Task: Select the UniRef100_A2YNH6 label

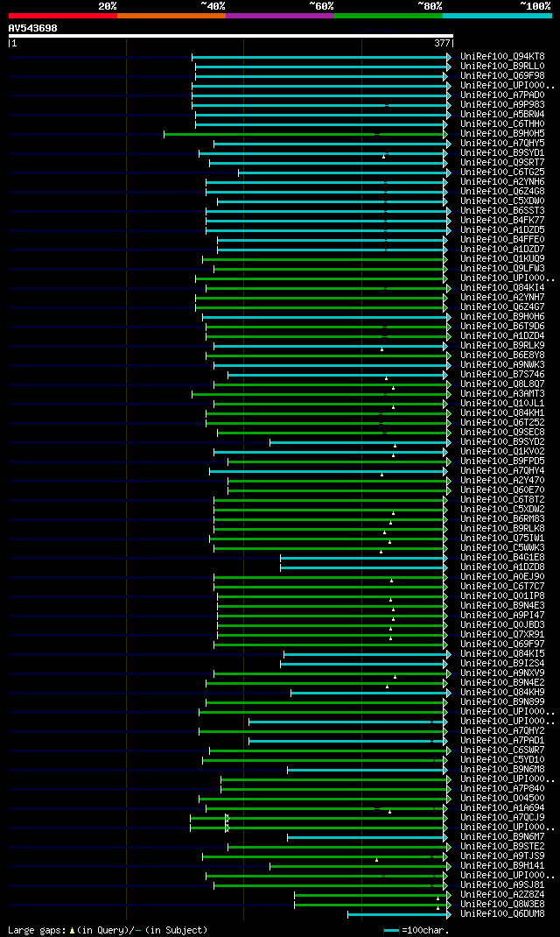Action: 502,181
